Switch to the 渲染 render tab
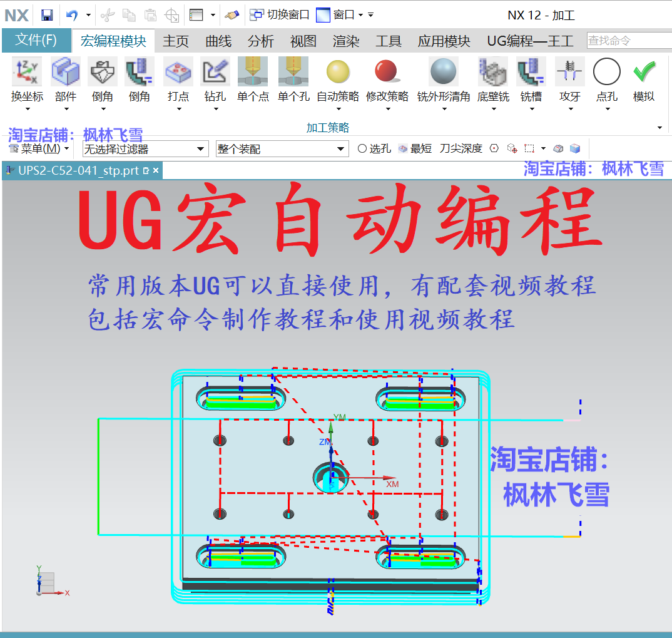This screenshot has height=638, width=672. [x=346, y=41]
